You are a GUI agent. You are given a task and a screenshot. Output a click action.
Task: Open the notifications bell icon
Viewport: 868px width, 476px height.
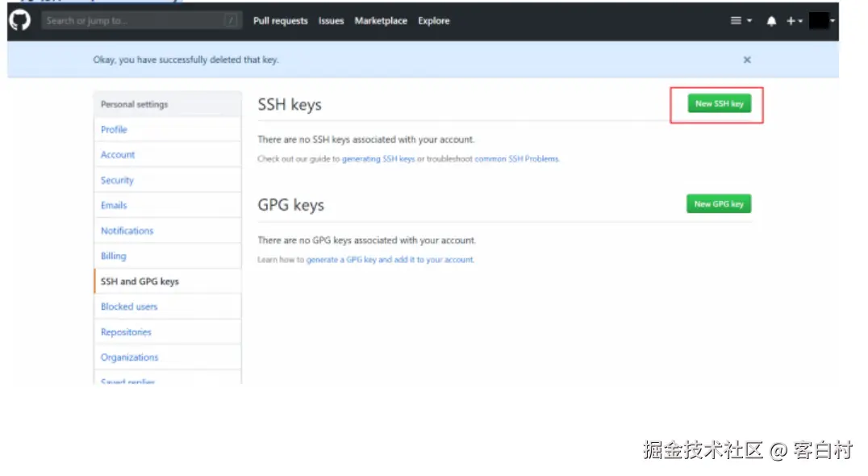tap(771, 20)
